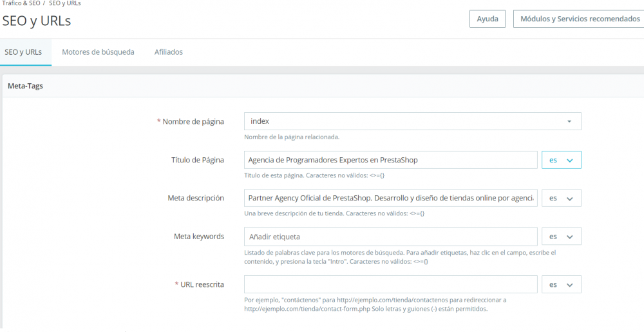The image size is (644, 332).
Task: Click the Nombre de página caret arrow
Action: pyautogui.click(x=569, y=121)
